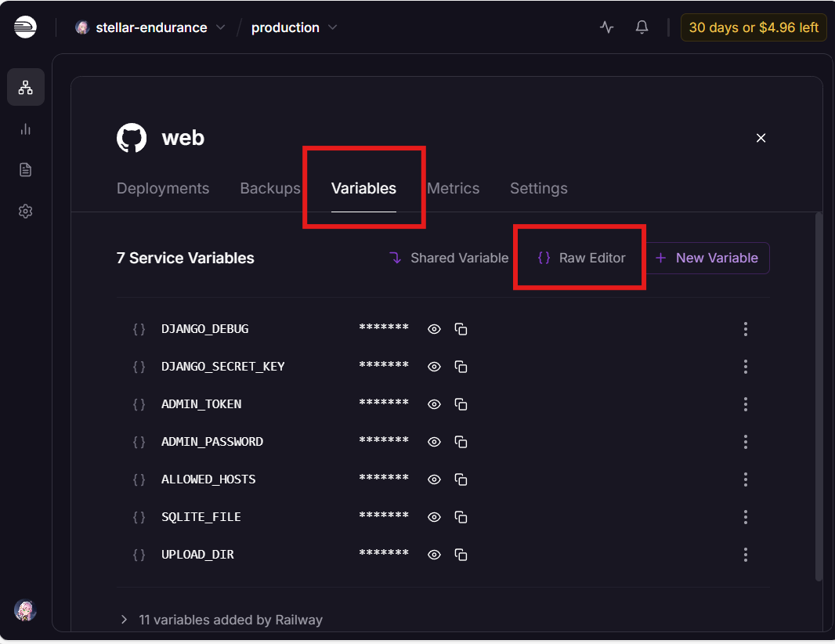Open the user avatar at sidebar bottom
This screenshot has height=644, width=835.
tap(25, 610)
